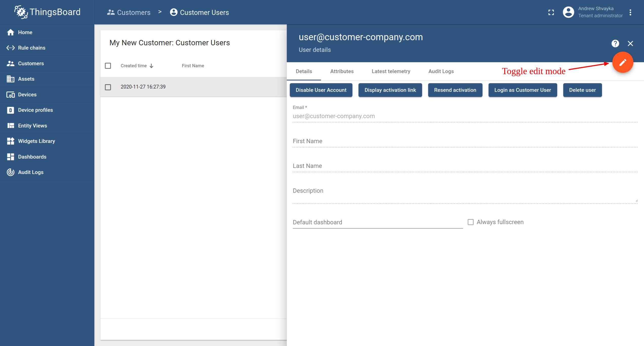Image resolution: width=644 pixels, height=346 pixels.
Task: Click Login as Customer User button
Action: tap(522, 90)
